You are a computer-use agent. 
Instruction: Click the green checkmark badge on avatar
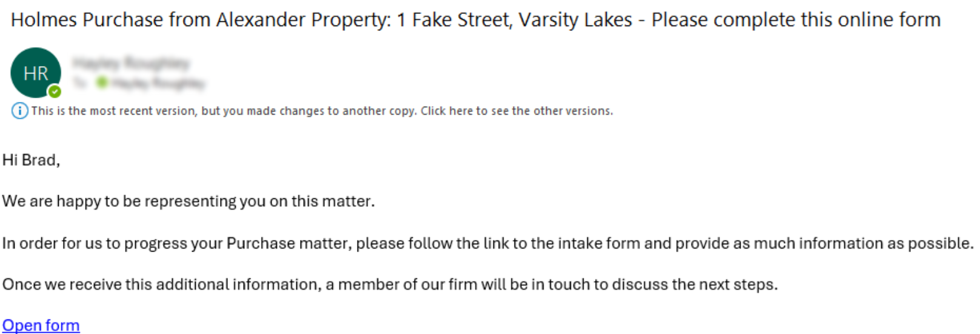click(55, 92)
